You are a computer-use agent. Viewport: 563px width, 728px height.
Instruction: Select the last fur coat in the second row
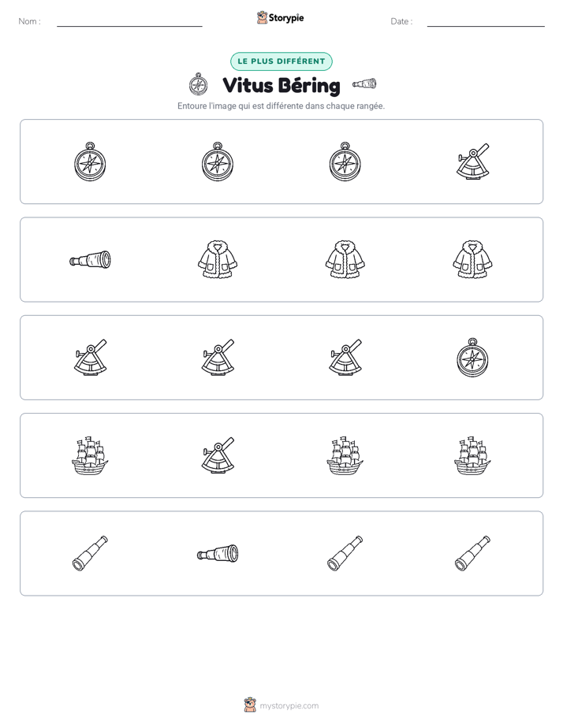tap(472, 259)
